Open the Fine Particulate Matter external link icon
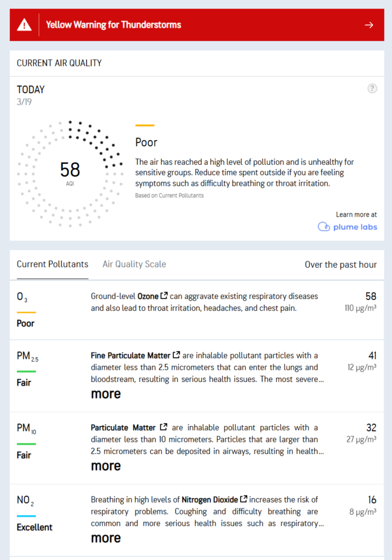 coord(176,355)
